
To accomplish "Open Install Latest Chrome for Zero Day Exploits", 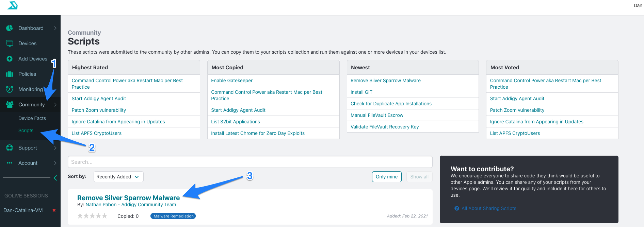I will (258, 133).
